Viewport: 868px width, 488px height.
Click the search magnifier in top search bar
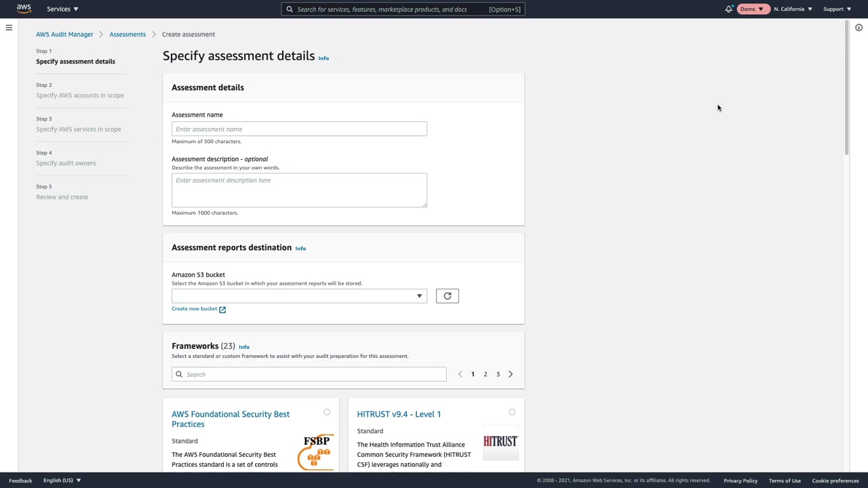290,9
